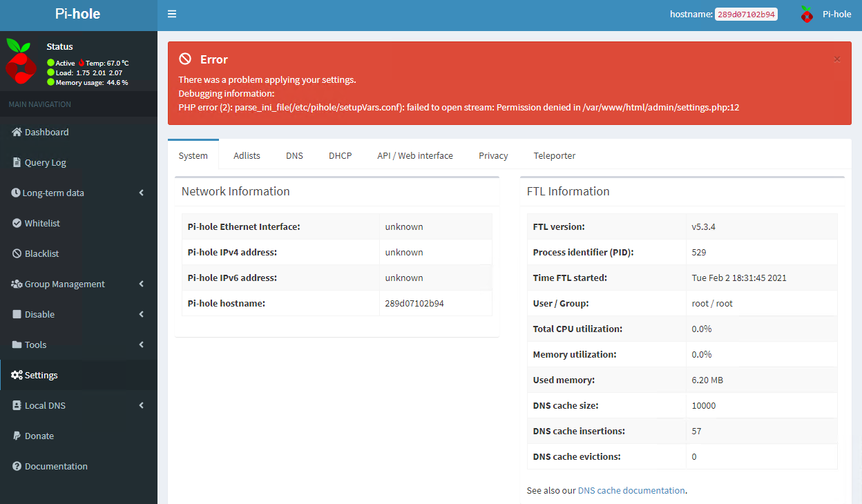The height and width of the screenshot is (504, 862).
Task: Click the Pi-hole raspberry logo
Action: click(806, 14)
